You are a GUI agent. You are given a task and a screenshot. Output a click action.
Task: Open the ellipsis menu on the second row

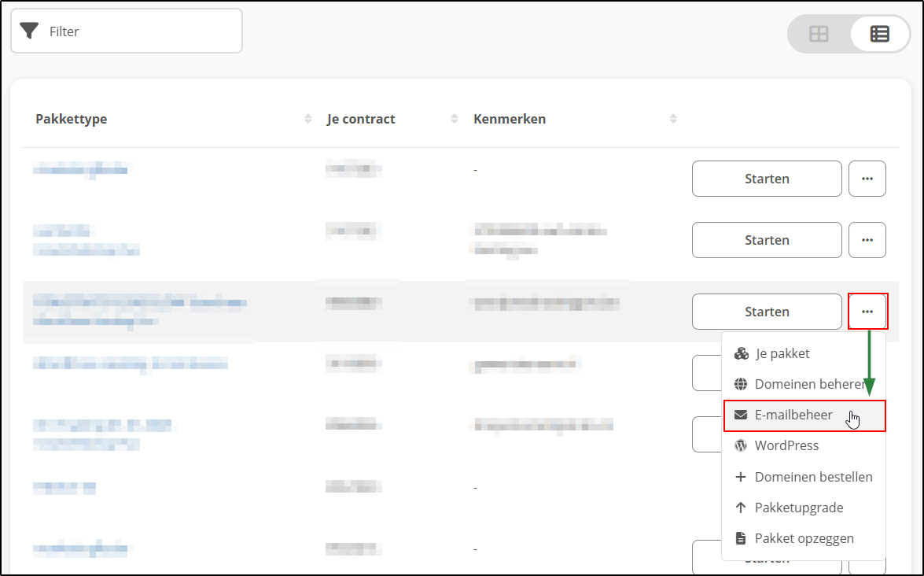pos(867,240)
